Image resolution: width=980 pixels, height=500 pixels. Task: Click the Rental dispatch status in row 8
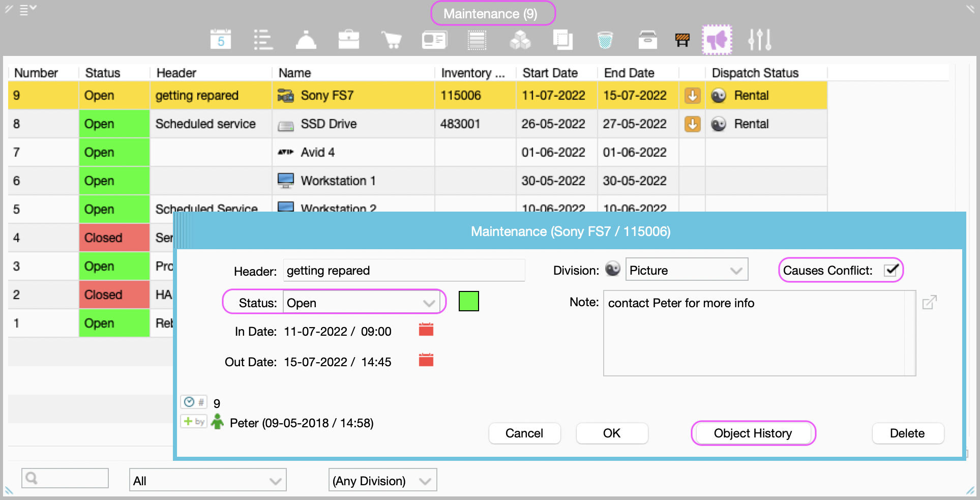tap(751, 124)
